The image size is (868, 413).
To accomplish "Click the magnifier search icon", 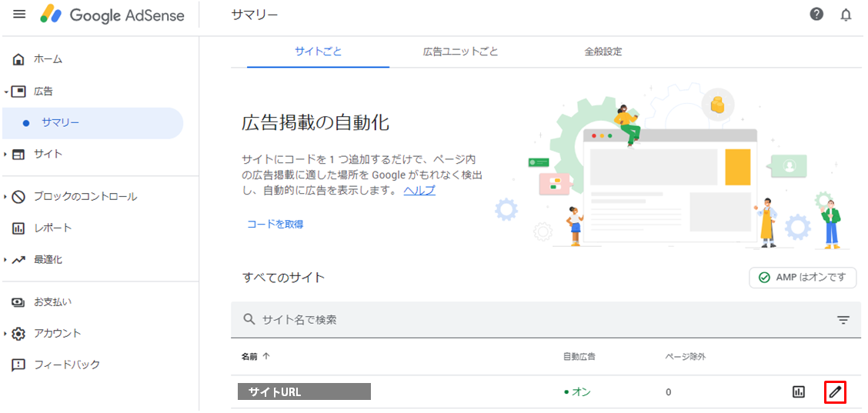I will (249, 319).
